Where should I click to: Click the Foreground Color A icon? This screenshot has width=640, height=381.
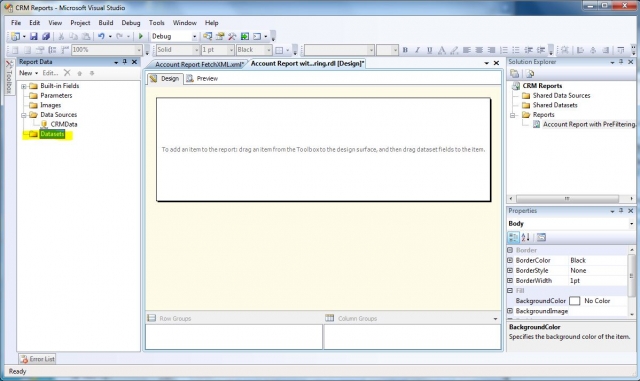pyautogui.click(x=442, y=50)
